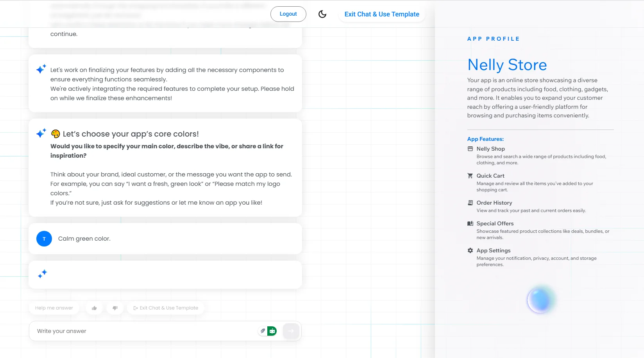Click the Nelly Shop storefront icon
The width and height of the screenshot is (644, 358).
470,149
